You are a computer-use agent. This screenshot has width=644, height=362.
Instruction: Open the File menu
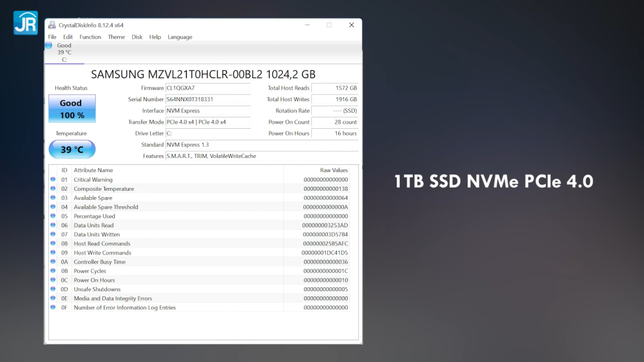click(x=52, y=37)
